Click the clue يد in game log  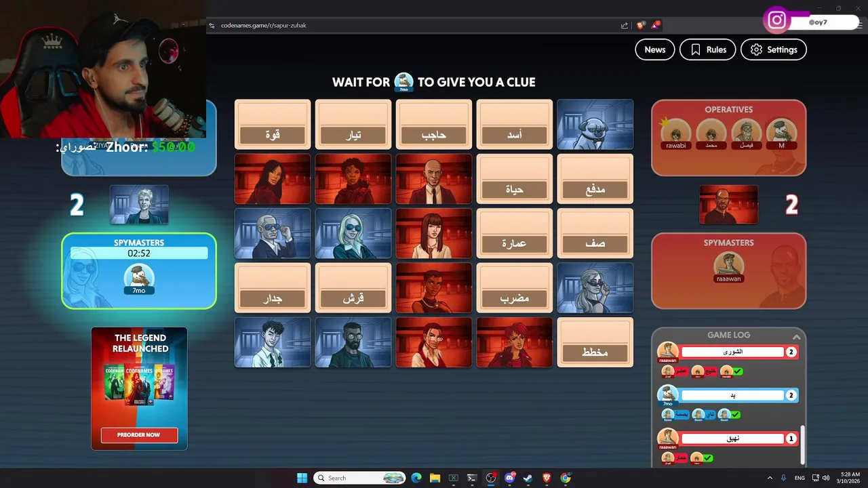tap(732, 396)
